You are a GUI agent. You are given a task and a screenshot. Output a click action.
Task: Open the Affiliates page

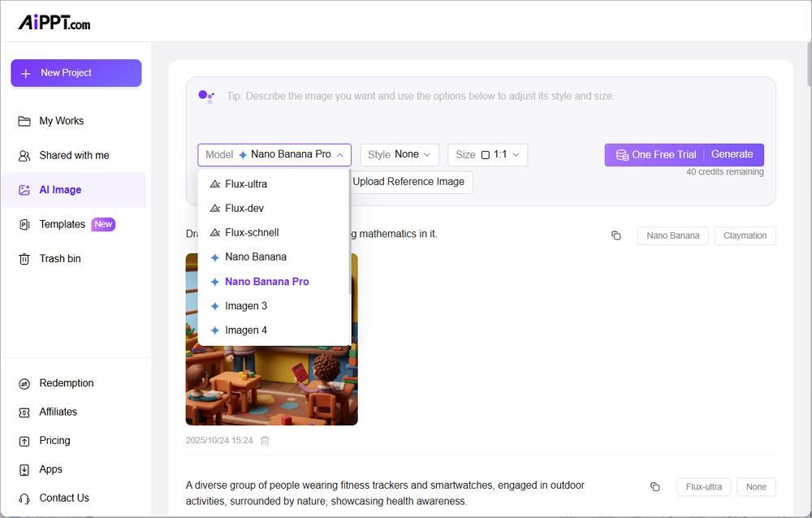58,412
